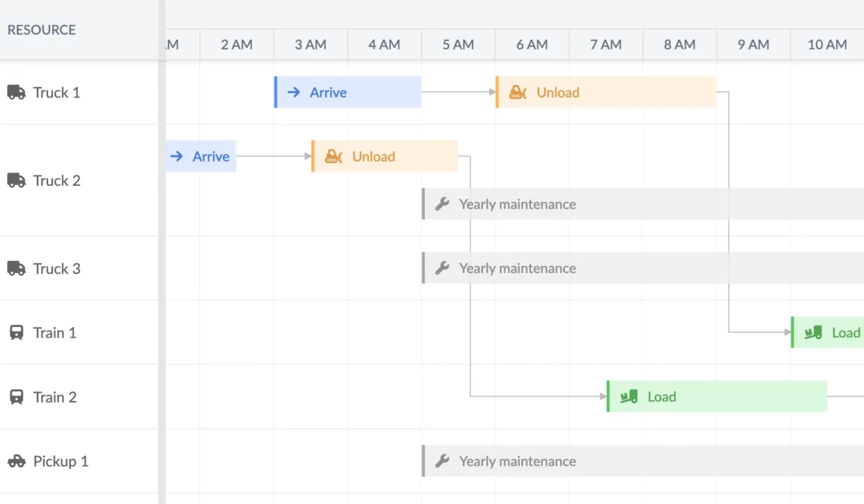Click bulldozer icon in Truck 1 Unload

[x=518, y=93]
